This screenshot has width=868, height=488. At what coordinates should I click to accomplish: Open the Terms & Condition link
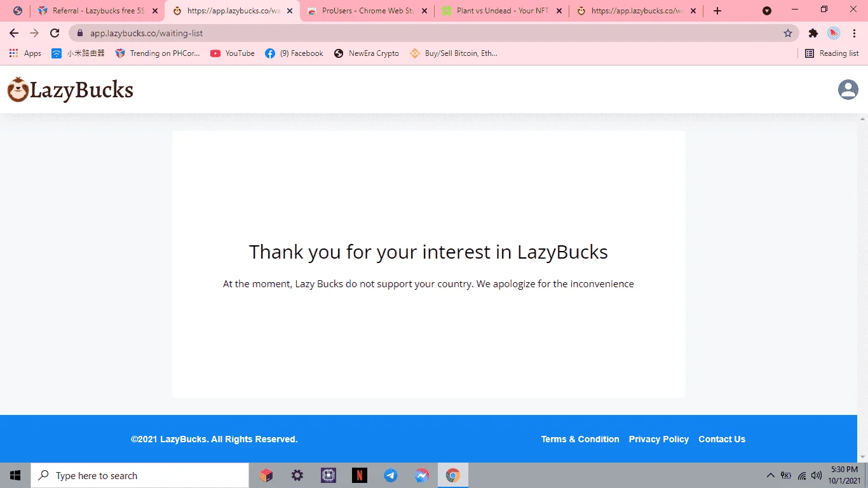580,439
